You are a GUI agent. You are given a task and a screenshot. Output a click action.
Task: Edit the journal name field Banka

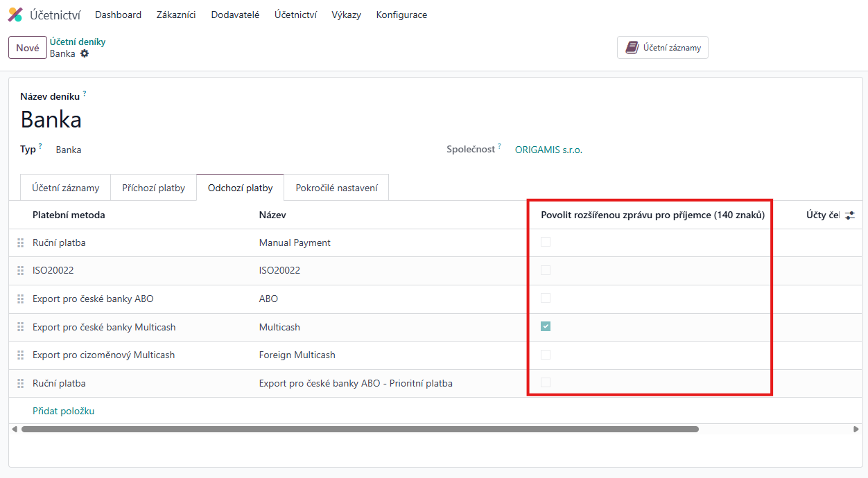(51, 119)
